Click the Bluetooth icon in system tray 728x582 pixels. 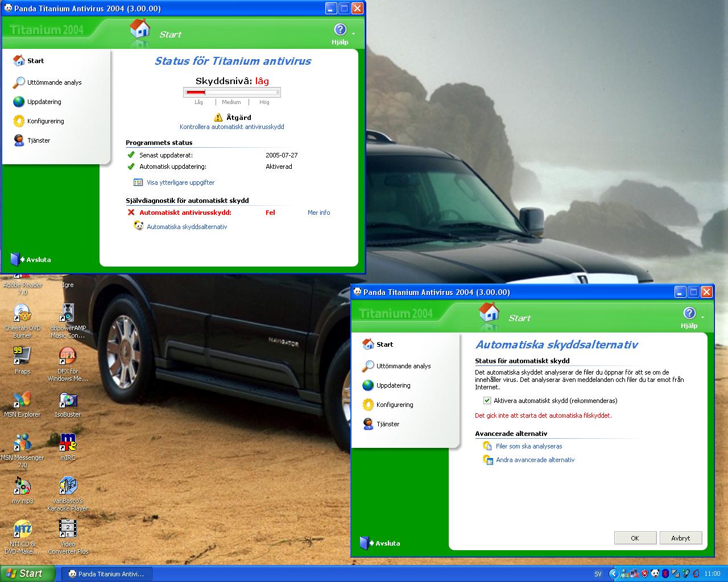pos(665,574)
